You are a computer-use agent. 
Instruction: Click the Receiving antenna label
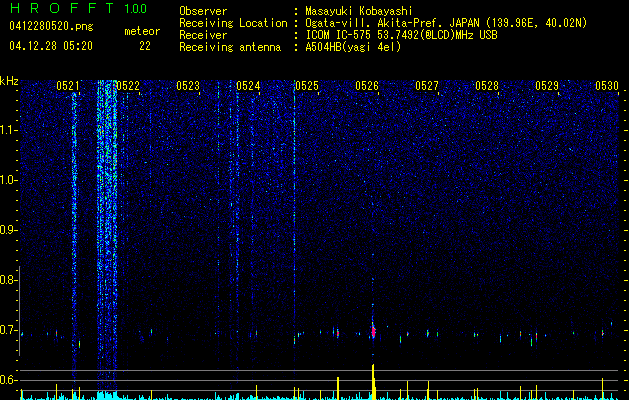click(230, 47)
